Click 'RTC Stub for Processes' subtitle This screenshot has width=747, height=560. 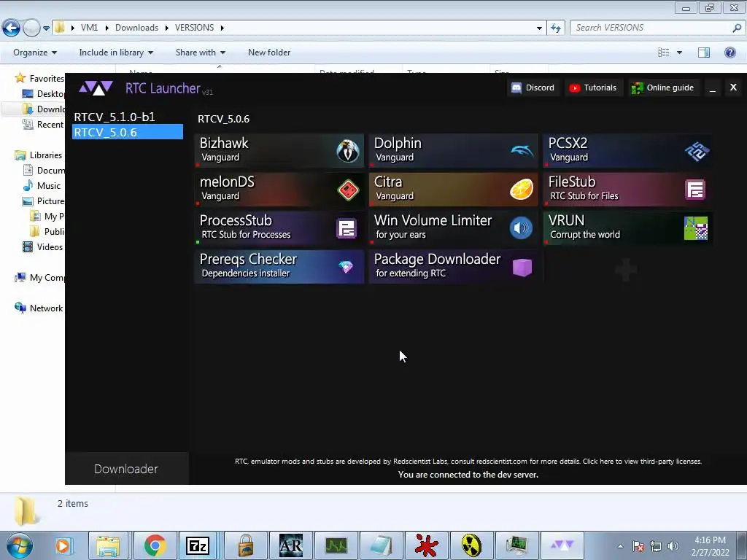[x=246, y=234]
